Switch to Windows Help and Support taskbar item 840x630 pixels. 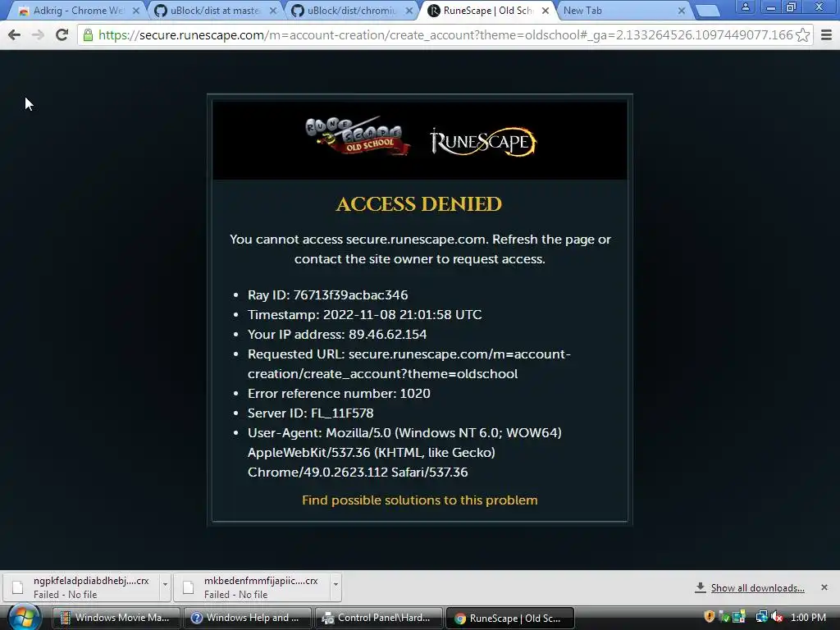pos(248,618)
